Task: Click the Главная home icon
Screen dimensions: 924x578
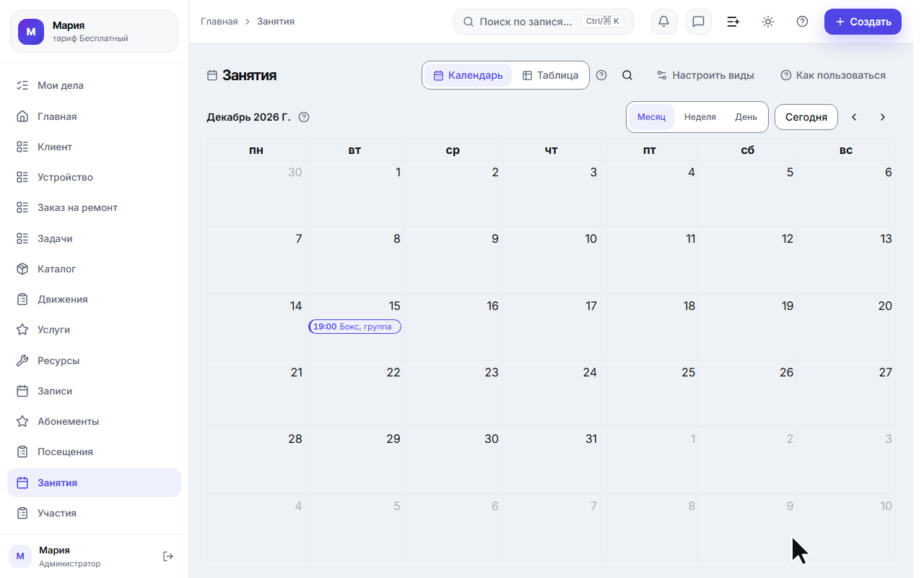Action: tap(22, 116)
